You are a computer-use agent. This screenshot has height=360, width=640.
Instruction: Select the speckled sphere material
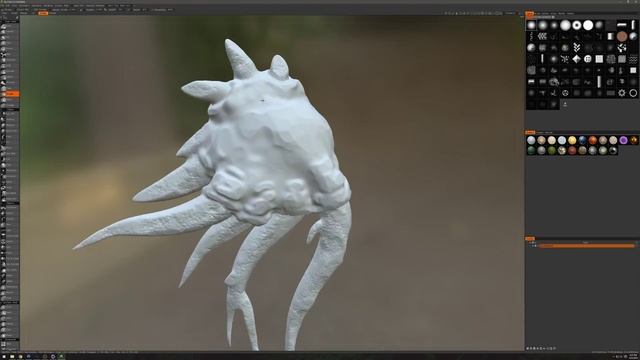point(562,151)
